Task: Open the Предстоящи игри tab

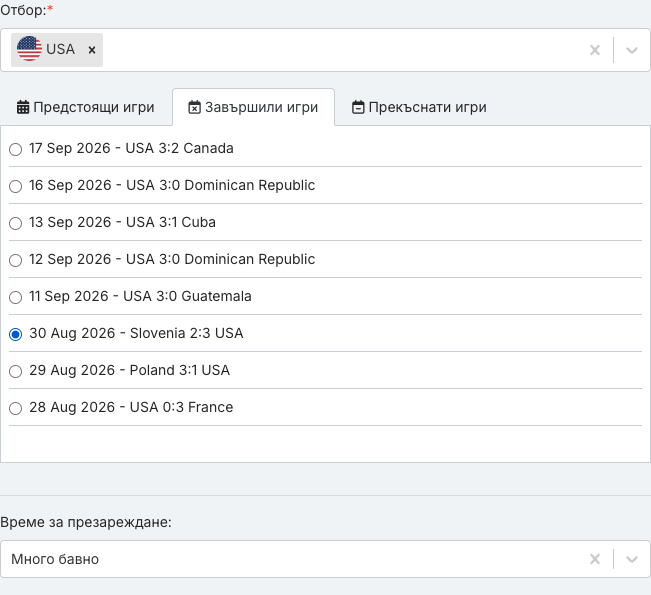Action: coord(86,107)
